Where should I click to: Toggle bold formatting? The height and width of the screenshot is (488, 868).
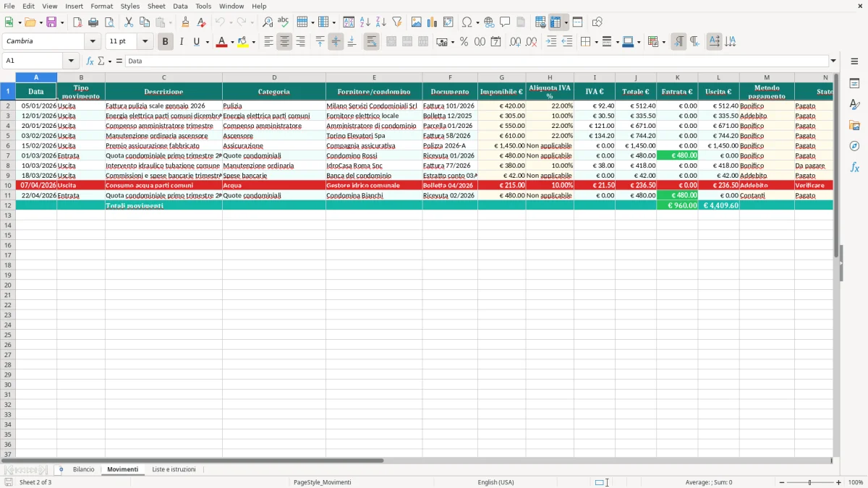(x=166, y=42)
